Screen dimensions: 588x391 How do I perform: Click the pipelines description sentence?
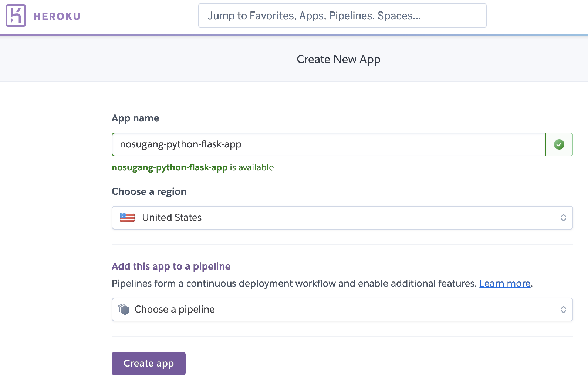pyautogui.click(x=294, y=283)
